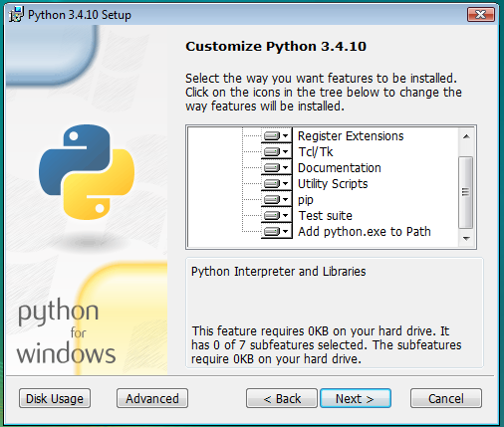Screen dimensions: 504x427
Task: Select the pip tree row
Action: coord(306,200)
